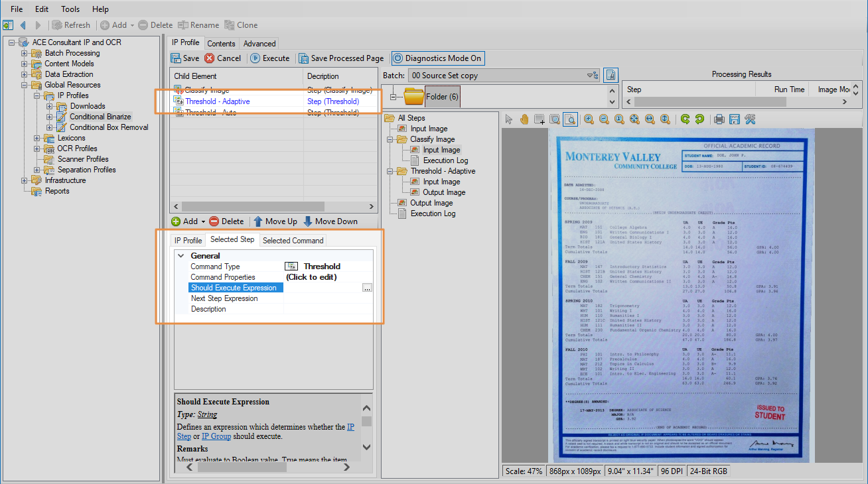Collapse the General property section

(181, 256)
